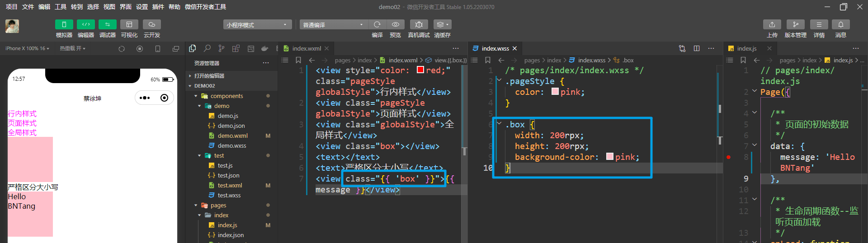
Task: Collapse the DEMO02 project root
Action: point(231,86)
